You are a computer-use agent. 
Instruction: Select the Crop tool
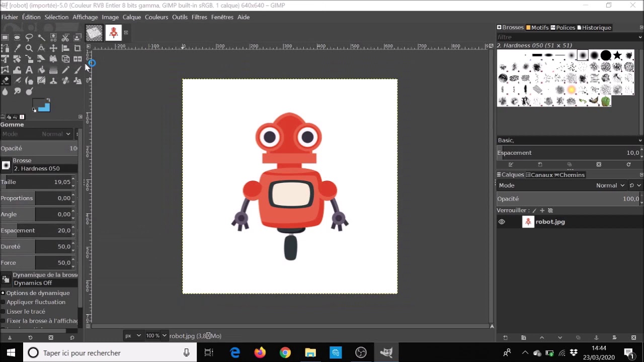pyautogui.click(x=77, y=48)
